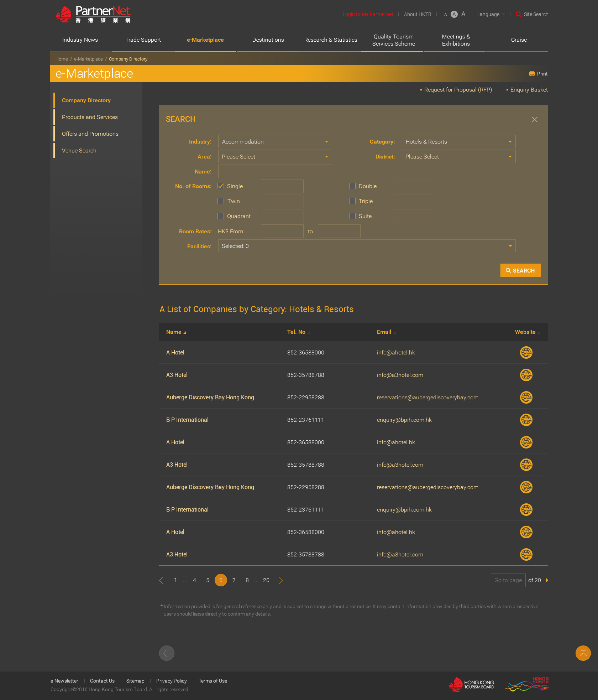Select Venue Search in the sidebar
The height and width of the screenshot is (700, 598).
tap(79, 150)
